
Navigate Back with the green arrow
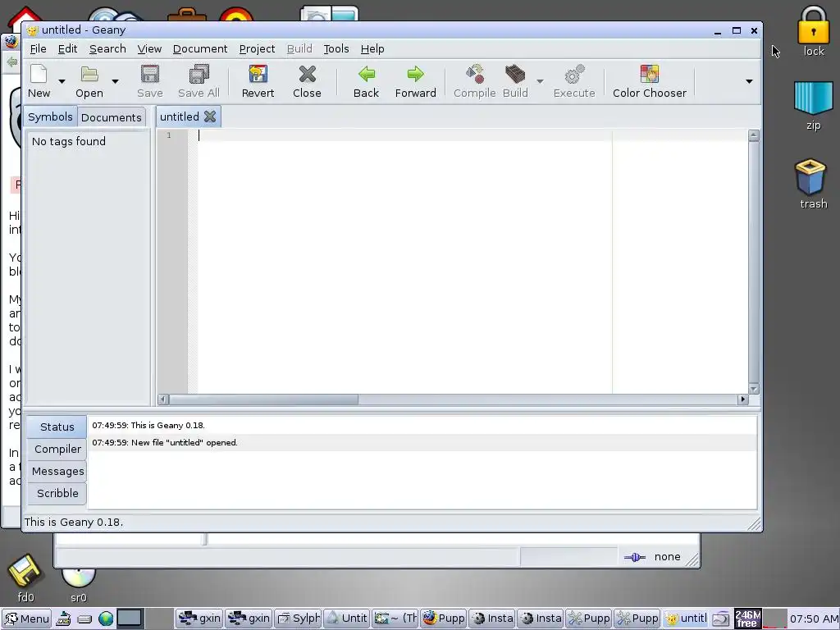(367, 81)
